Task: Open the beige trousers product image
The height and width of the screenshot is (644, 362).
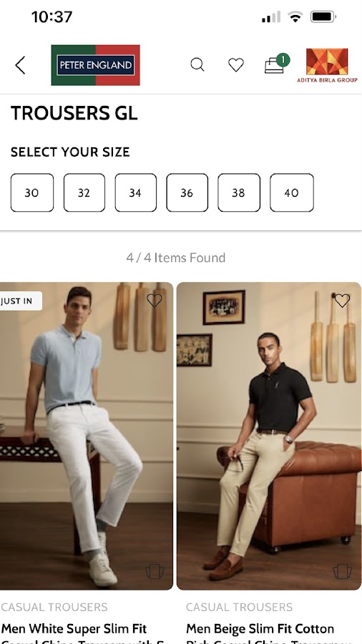Action: [269, 436]
